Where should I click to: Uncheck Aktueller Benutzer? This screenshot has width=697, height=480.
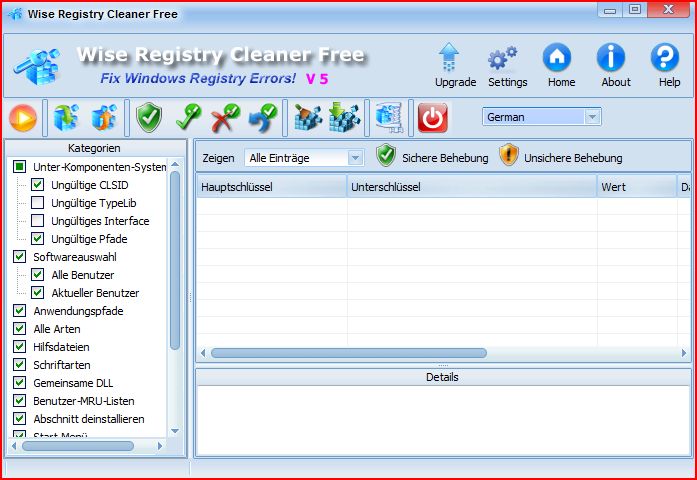tap(37, 293)
